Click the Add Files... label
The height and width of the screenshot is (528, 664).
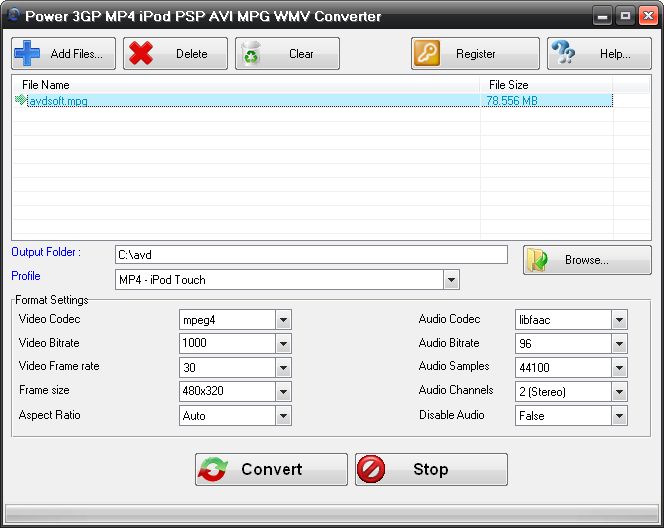pos(77,54)
